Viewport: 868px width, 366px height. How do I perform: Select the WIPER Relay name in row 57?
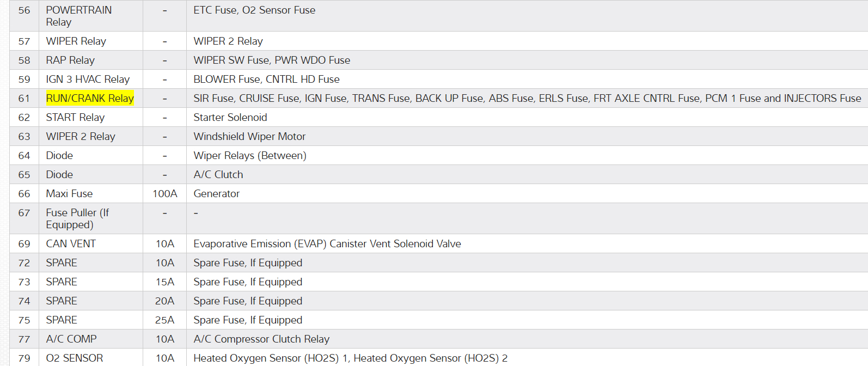(76, 41)
